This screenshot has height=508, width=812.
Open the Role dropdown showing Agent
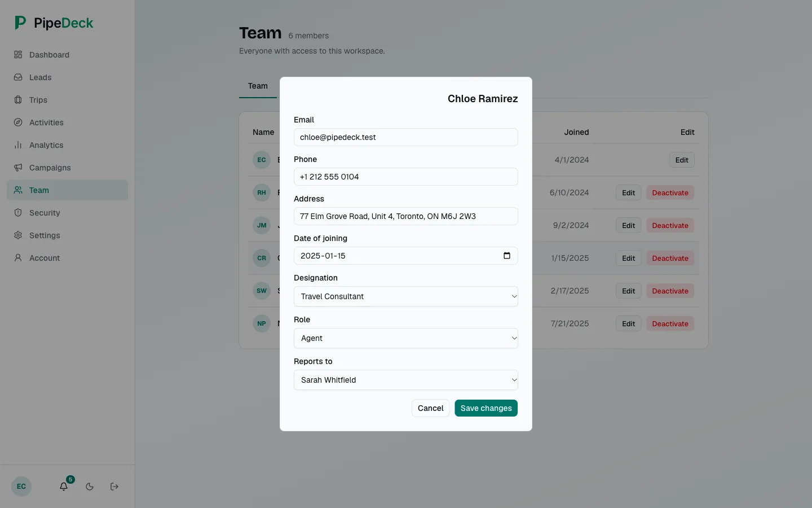click(406, 338)
